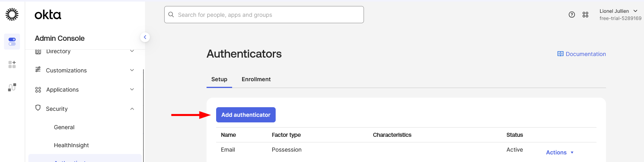644x162 pixels.
Task: Click the people, apps and groups search field
Action: coord(264,15)
